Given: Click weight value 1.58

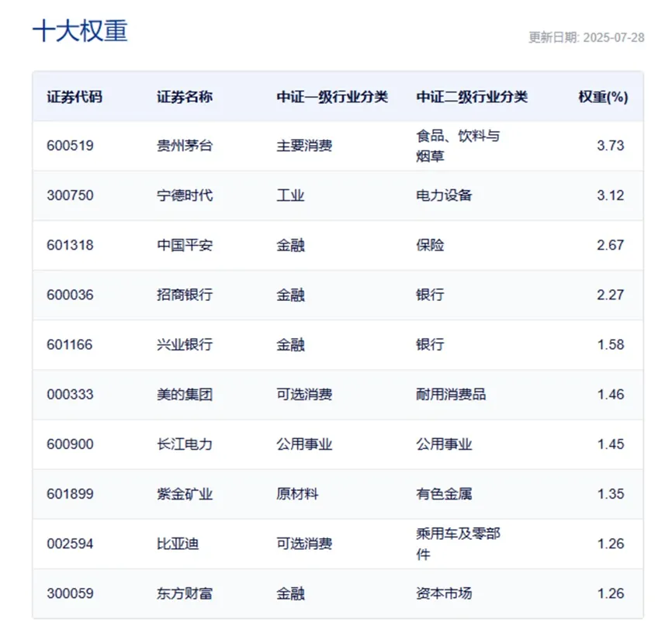Looking at the screenshot, I should 611,344.
